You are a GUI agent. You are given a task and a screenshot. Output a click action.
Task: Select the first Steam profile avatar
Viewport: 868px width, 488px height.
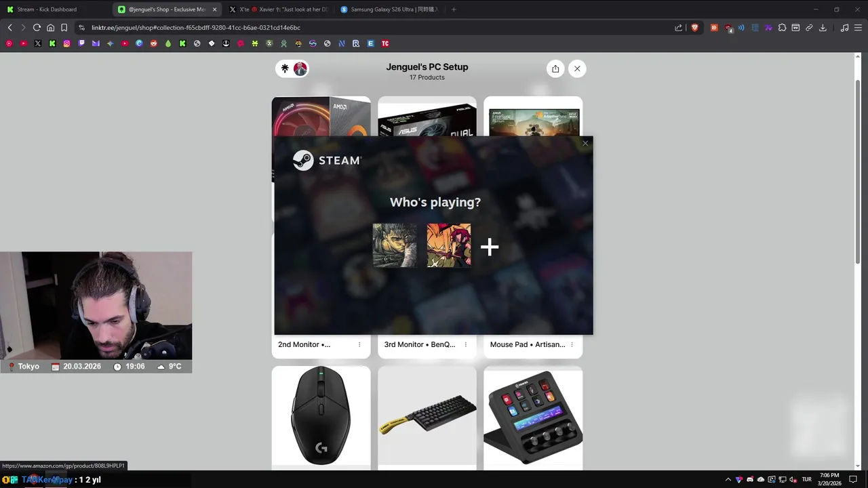click(x=395, y=245)
